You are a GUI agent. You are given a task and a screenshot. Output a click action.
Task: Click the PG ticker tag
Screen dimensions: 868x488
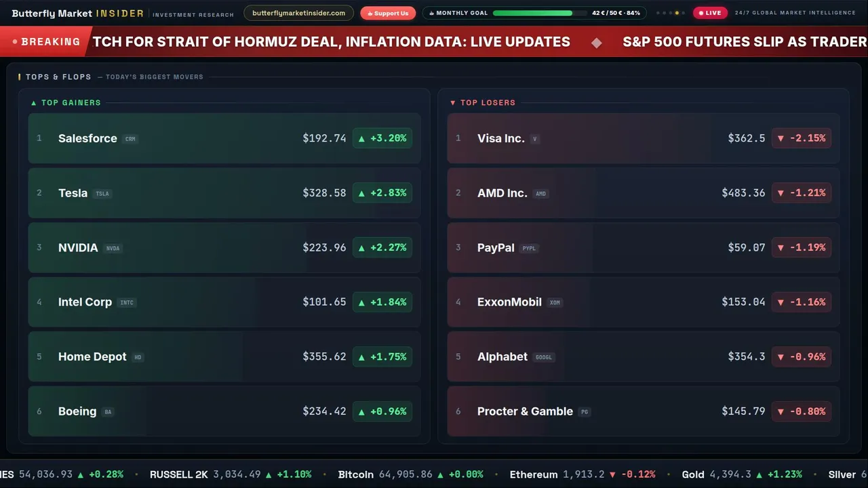click(585, 412)
